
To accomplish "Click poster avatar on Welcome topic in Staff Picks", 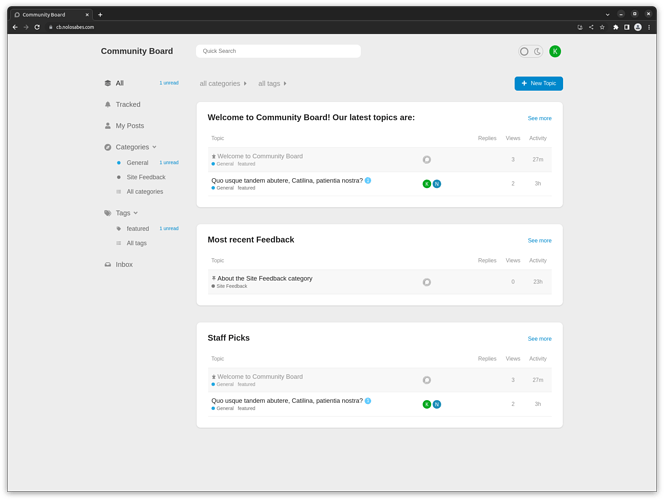I will tap(426, 380).
